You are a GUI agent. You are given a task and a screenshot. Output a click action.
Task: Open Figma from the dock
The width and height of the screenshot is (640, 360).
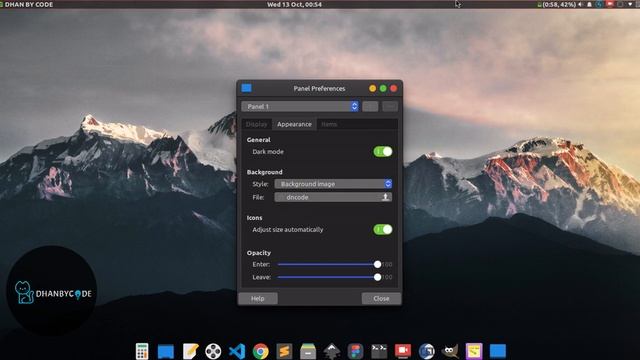(355, 351)
